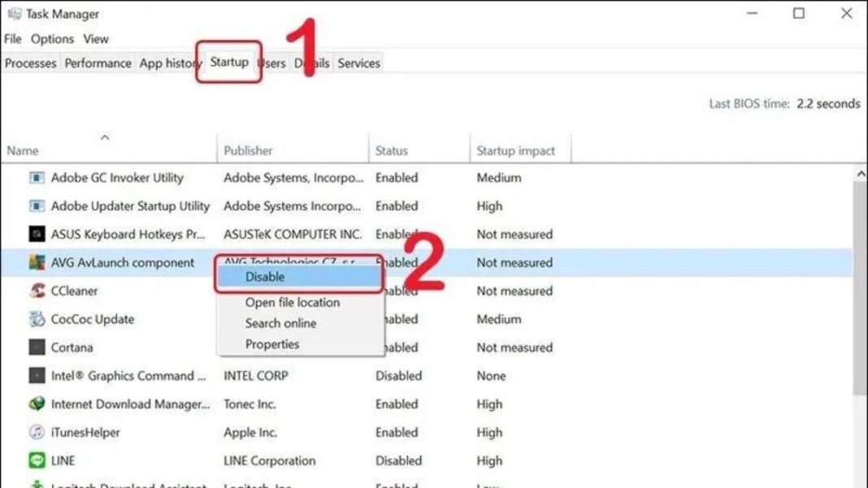Select the Intel® Graphics Command ... name
Viewport: 868px width, 488px height.
[x=128, y=376]
